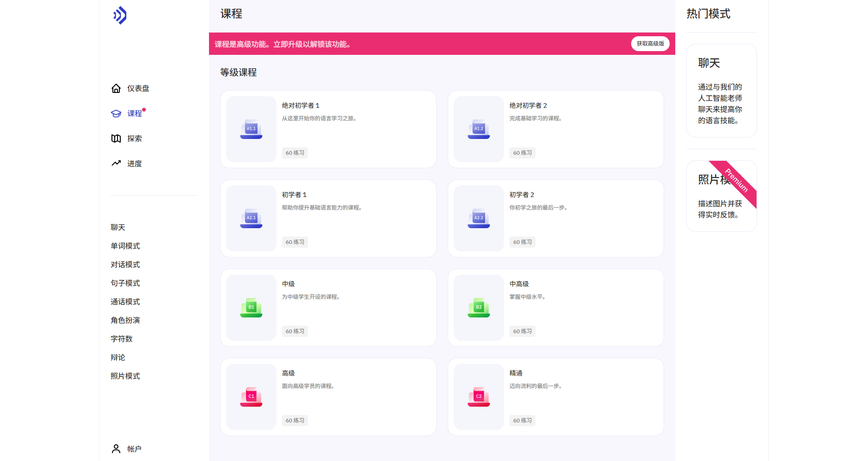
Task: Click the A1.1 course level icon
Action: coord(251,129)
